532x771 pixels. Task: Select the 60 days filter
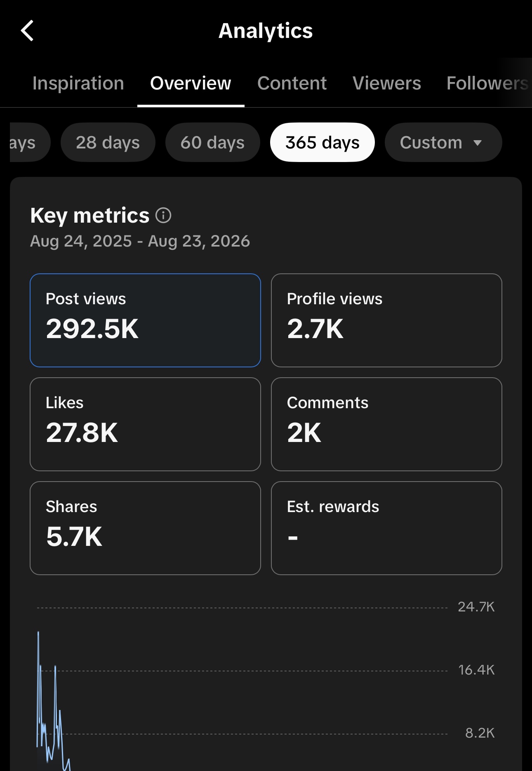coord(213,142)
